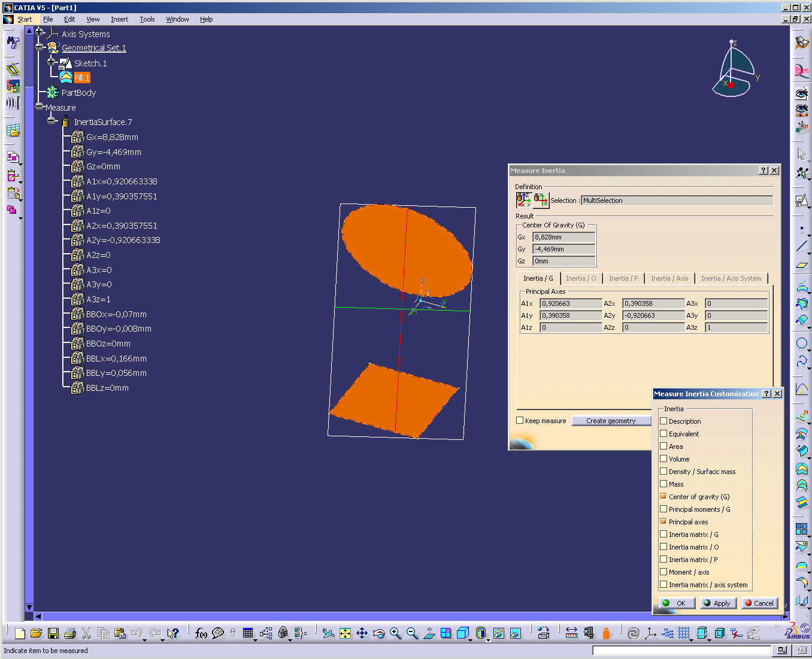Select the Fill.1 tree item
This screenshot has width=812, height=659.
coord(81,78)
